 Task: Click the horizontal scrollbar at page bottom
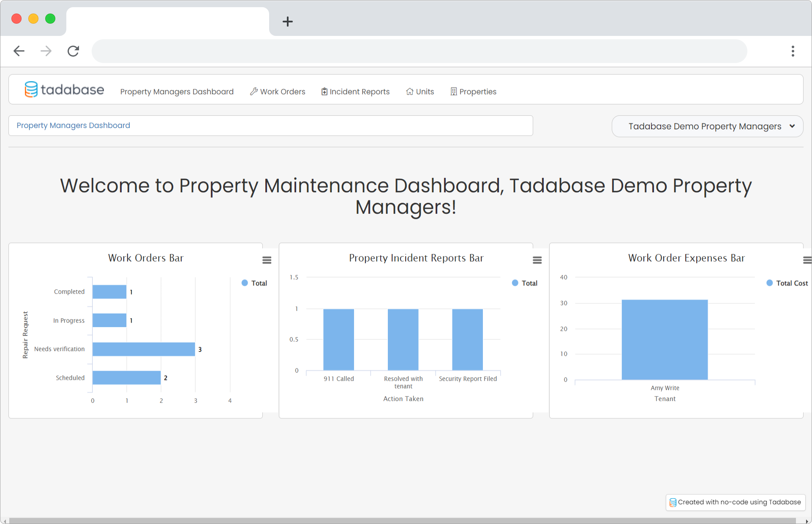click(402, 521)
